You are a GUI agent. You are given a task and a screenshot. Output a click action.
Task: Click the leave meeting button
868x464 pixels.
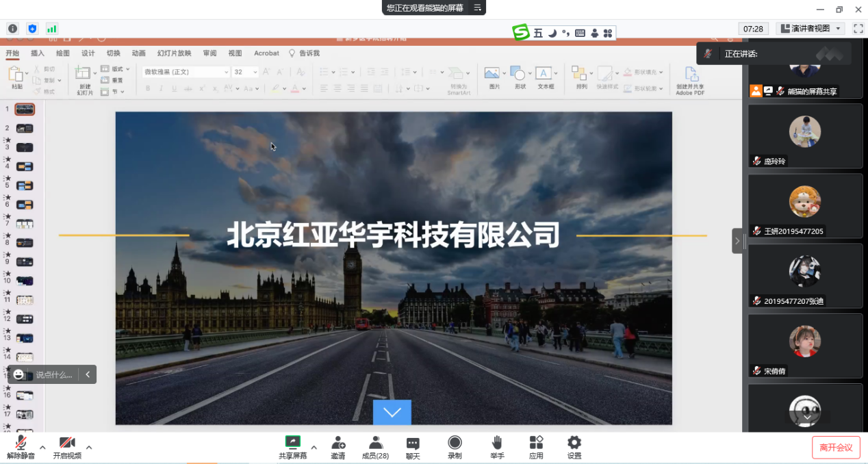(836, 448)
